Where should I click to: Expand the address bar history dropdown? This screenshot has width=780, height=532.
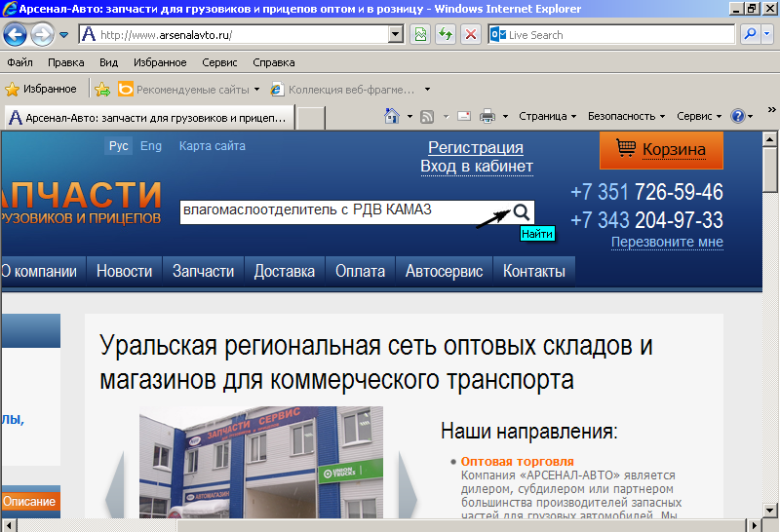click(x=396, y=34)
